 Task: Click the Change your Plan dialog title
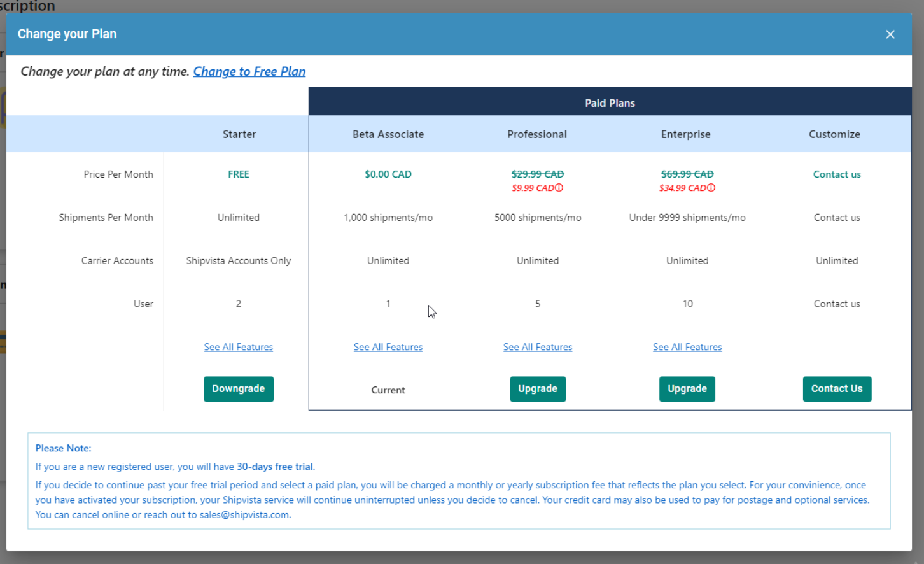click(67, 34)
